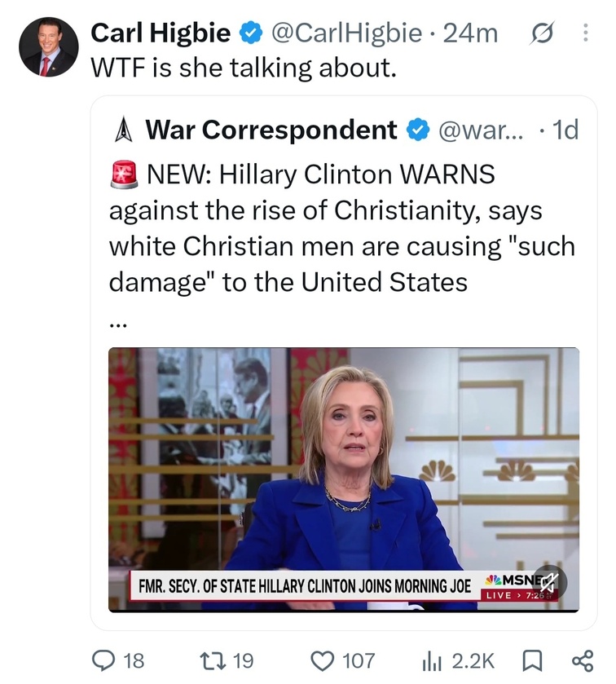Open the quoted post's 1d timestamp
This screenshot has height=684, width=616.
(x=565, y=130)
